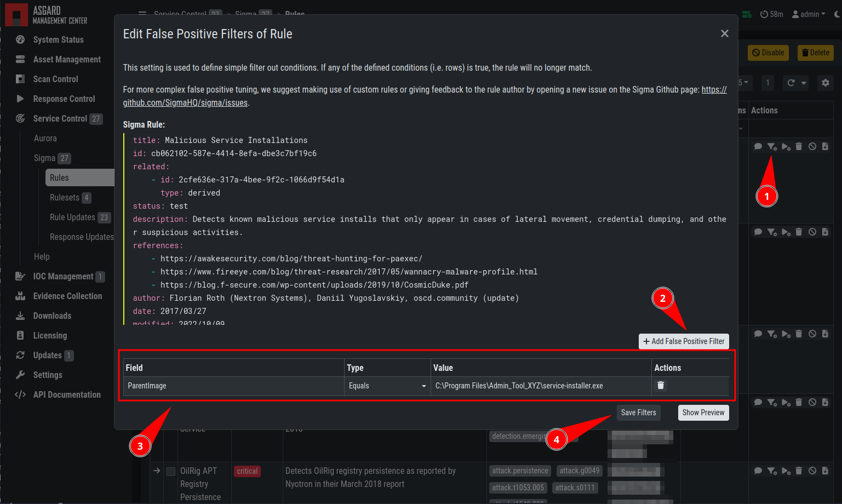Click the filter funnel icon in first rule row
This screenshot has width=842, height=504.
772,146
